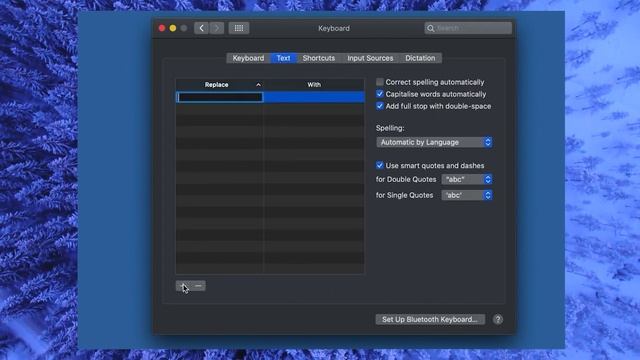Add a new text replacement with plus

[183, 286]
